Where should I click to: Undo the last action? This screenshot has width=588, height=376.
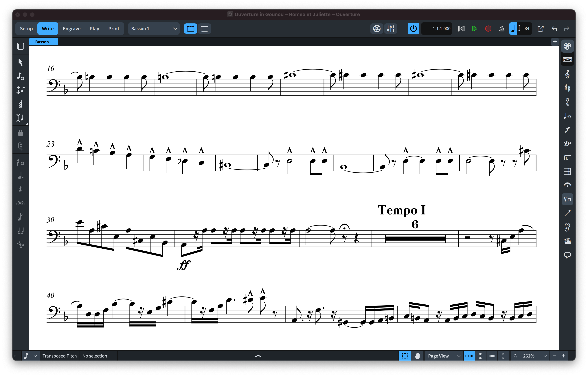click(554, 29)
